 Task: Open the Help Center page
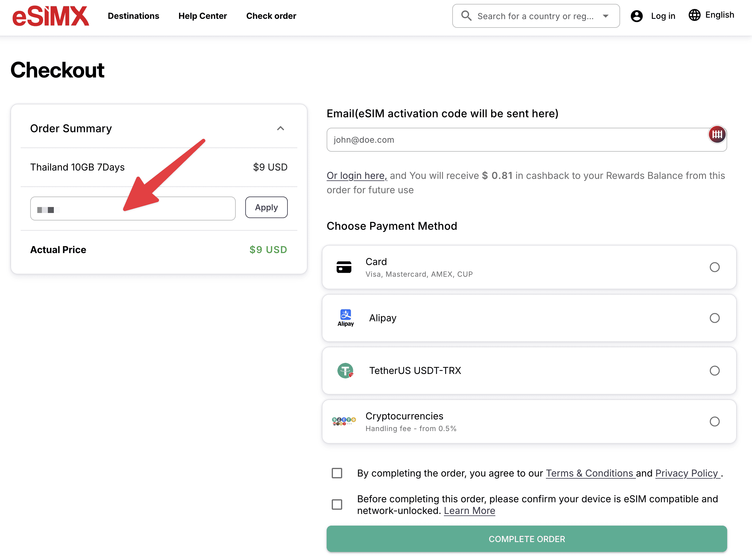click(x=202, y=16)
